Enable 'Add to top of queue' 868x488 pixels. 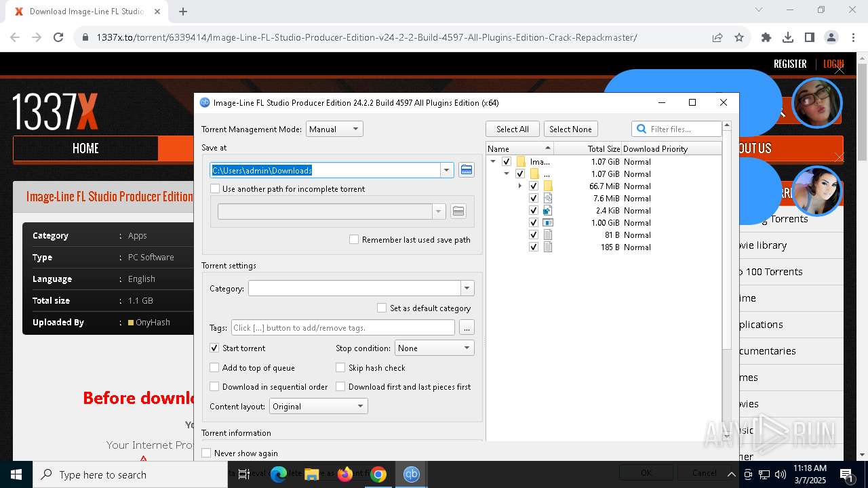(x=214, y=368)
